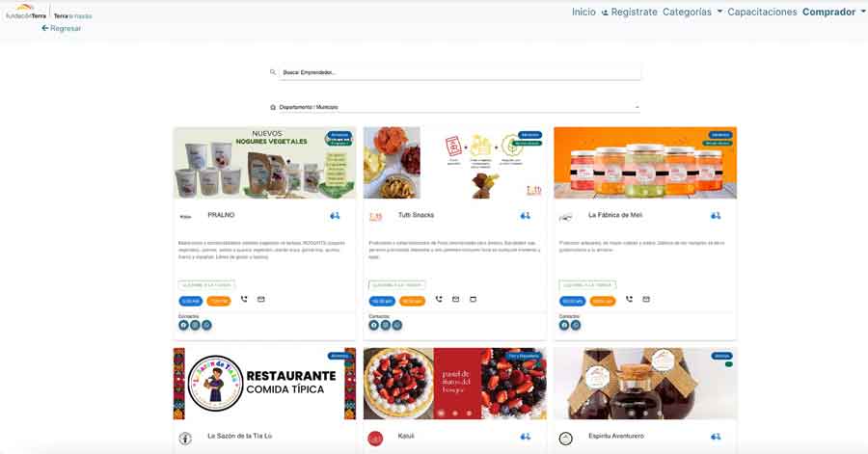The height and width of the screenshot is (454, 868).
Task: Click the Buscar Emprendedor search field
Action: (x=459, y=72)
